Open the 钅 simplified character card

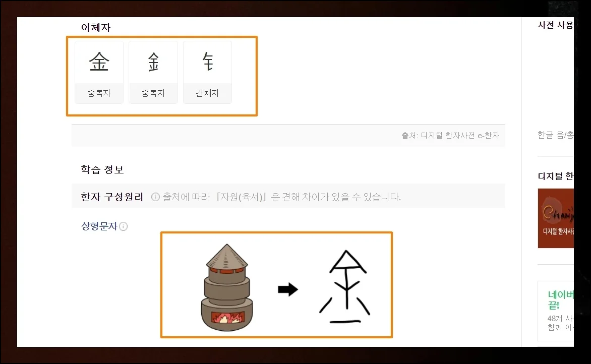coord(207,72)
